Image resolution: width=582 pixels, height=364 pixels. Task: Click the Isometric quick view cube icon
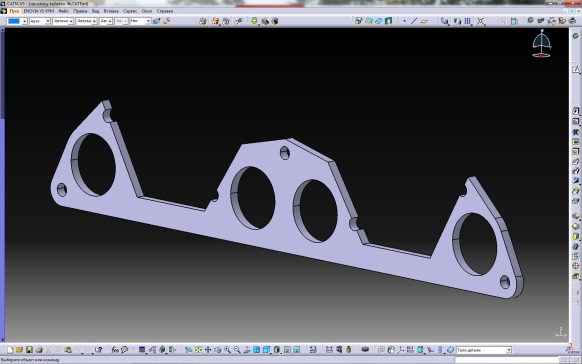[x=266, y=350]
